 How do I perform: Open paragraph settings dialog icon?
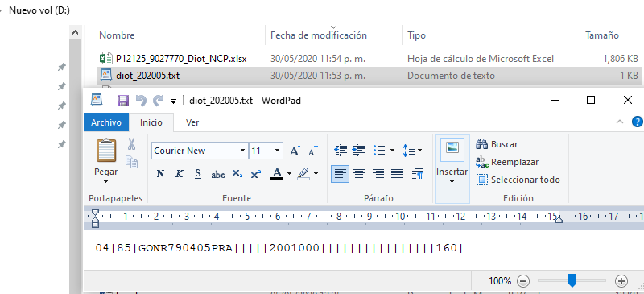pos(418,174)
